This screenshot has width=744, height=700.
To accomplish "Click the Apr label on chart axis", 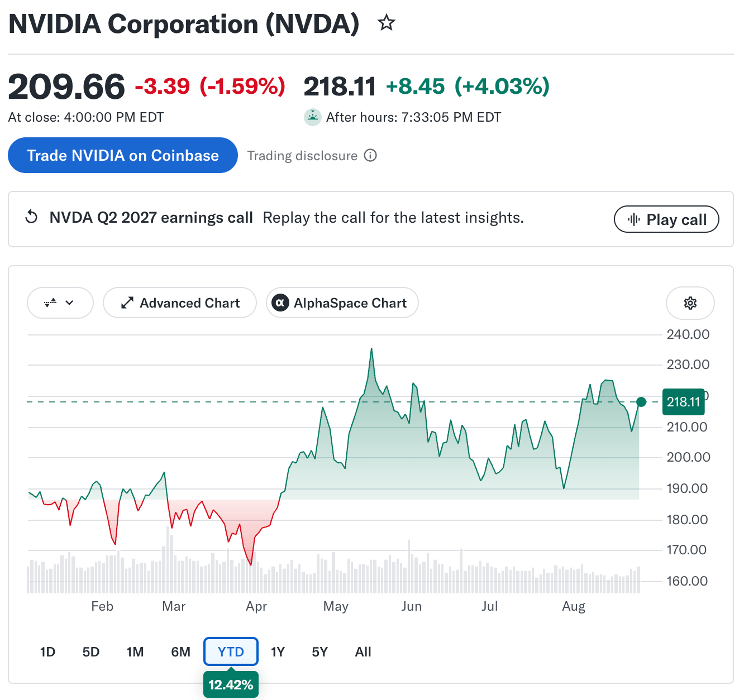I will [256, 606].
